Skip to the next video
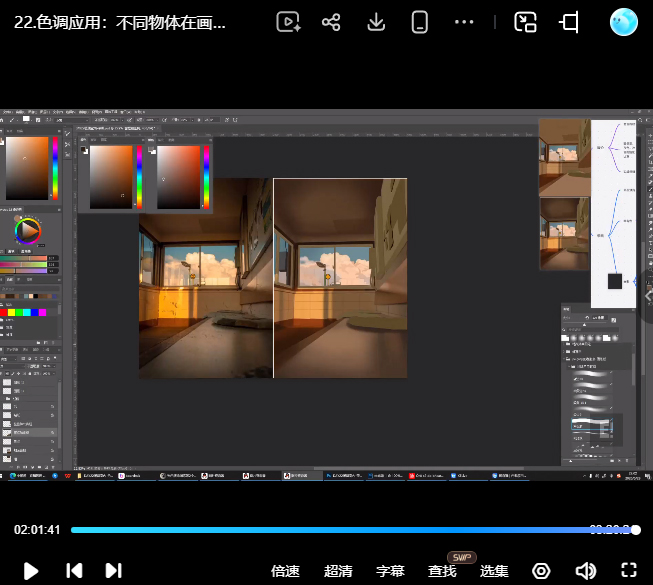653x585 pixels. pos(113,570)
